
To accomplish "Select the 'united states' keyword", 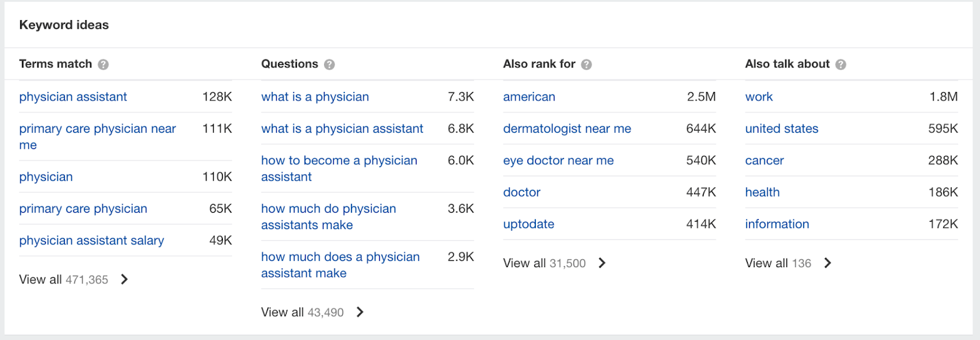I will click(782, 129).
